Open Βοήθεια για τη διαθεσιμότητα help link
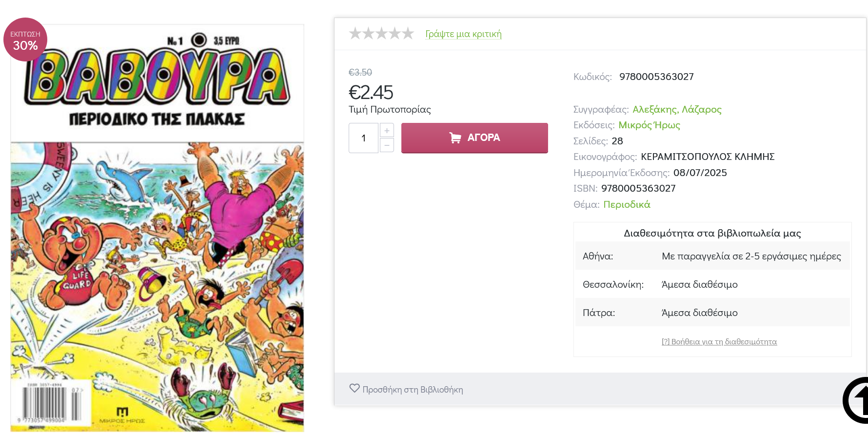 [719, 341]
